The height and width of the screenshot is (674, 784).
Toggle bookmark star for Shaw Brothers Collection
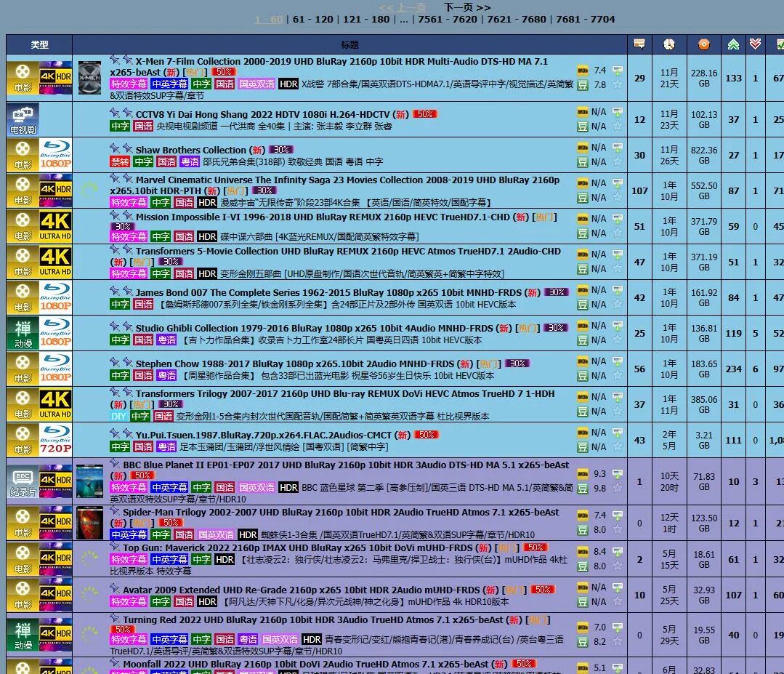(618, 161)
